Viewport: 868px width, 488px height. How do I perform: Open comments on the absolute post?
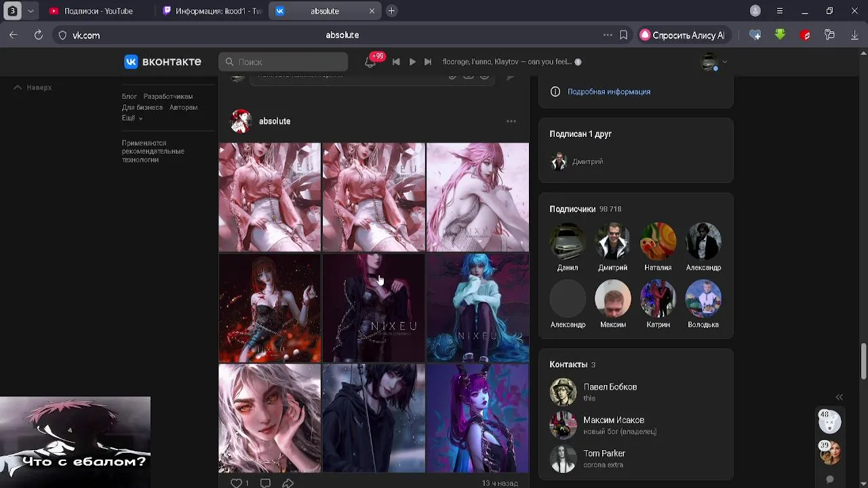coord(265,483)
